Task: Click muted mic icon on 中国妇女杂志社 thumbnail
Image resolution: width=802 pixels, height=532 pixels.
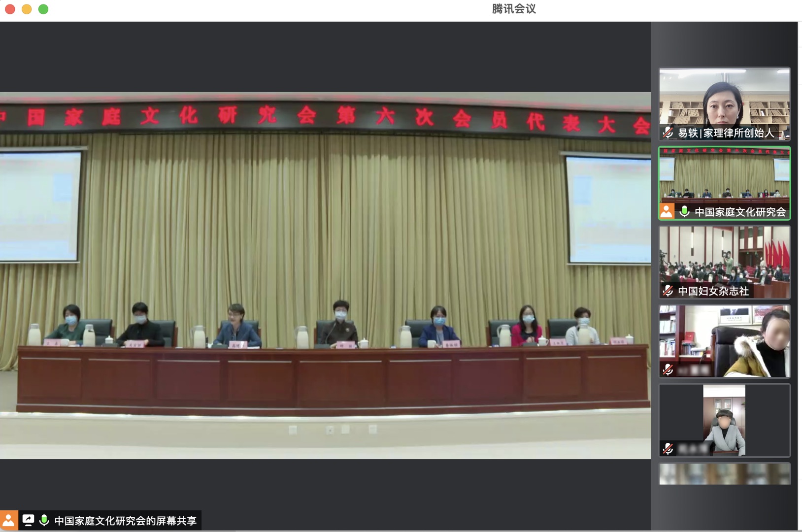Action: [x=668, y=291]
